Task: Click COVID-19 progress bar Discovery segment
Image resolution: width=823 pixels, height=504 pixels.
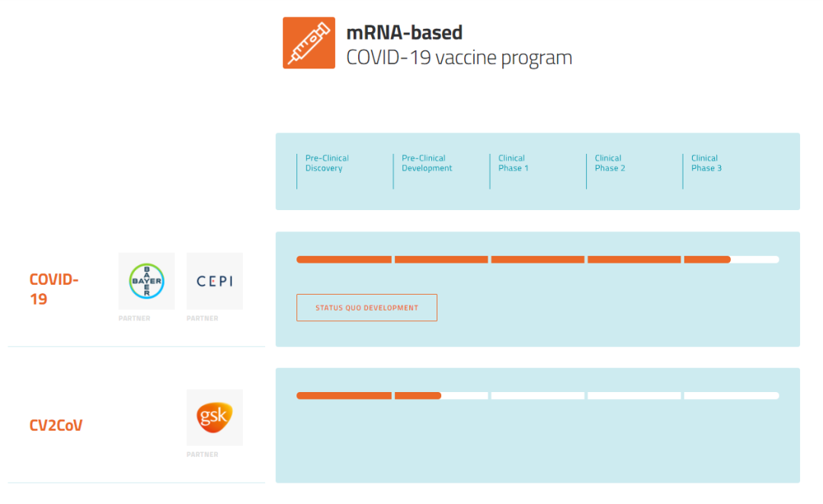Action: (x=344, y=260)
